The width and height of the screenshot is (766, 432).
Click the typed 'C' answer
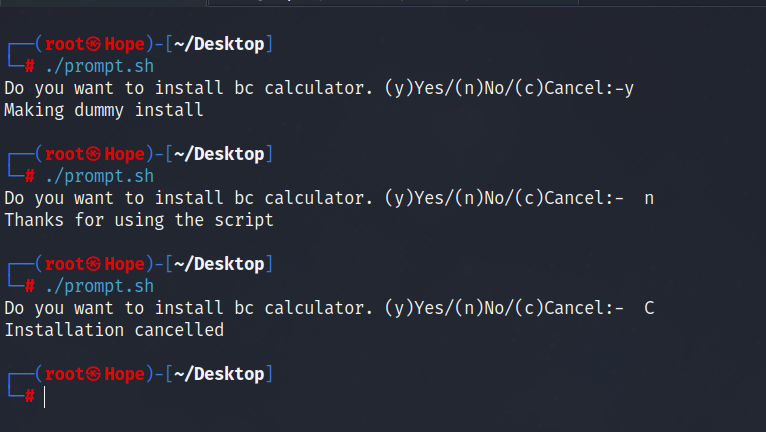(649, 308)
